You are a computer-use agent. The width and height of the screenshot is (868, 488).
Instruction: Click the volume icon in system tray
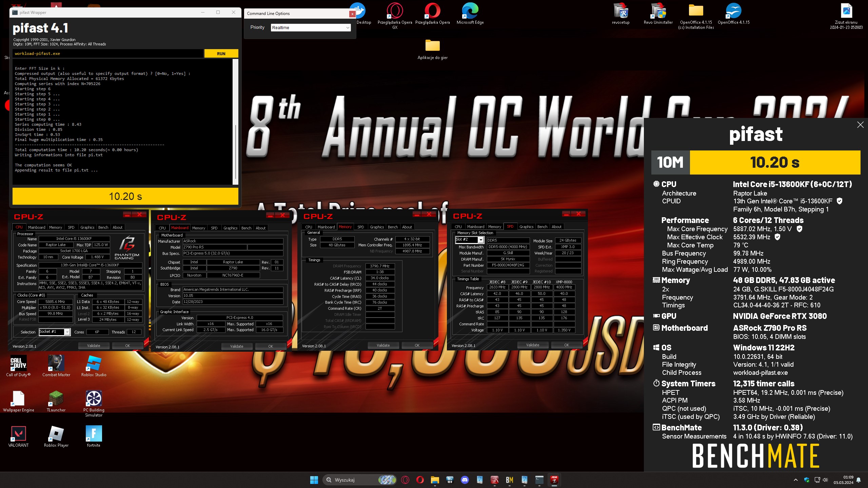click(x=825, y=480)
